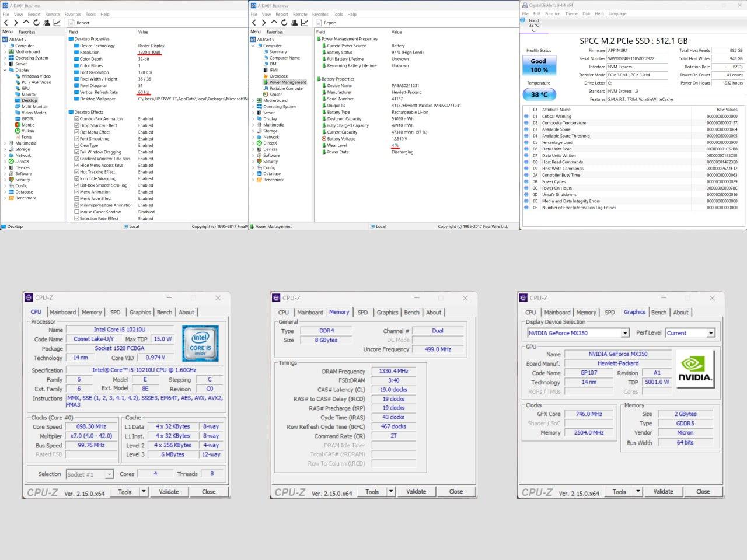The image size is (747, 560).
Task: Click Refresh icon in left AIDA64 toolbar
Action: click(x=36, y=23)
